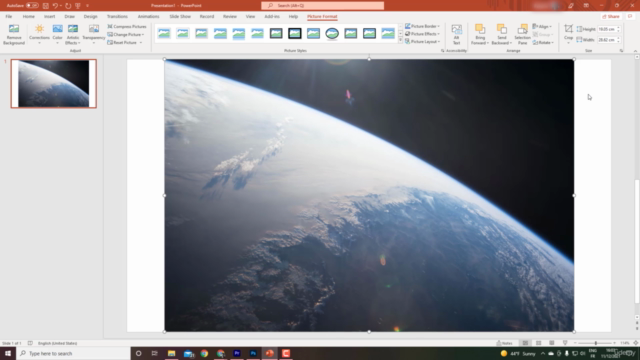Screen dimensions: 640x360
Task: Click the Search box
Action: 322,5
